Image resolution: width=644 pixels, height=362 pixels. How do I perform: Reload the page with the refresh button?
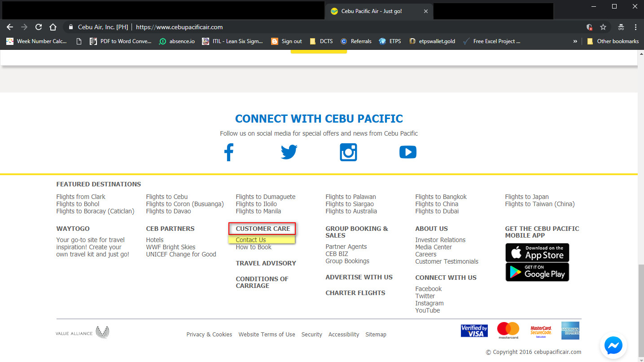coord(39,27)
